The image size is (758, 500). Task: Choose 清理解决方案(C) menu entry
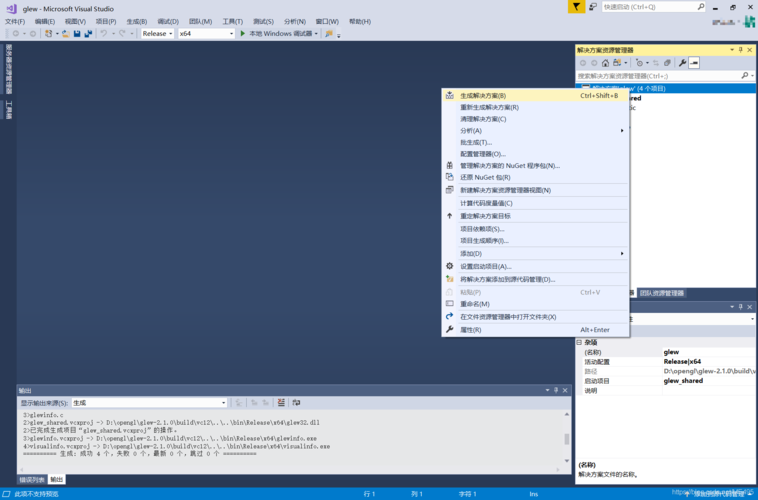click(483, 119)
